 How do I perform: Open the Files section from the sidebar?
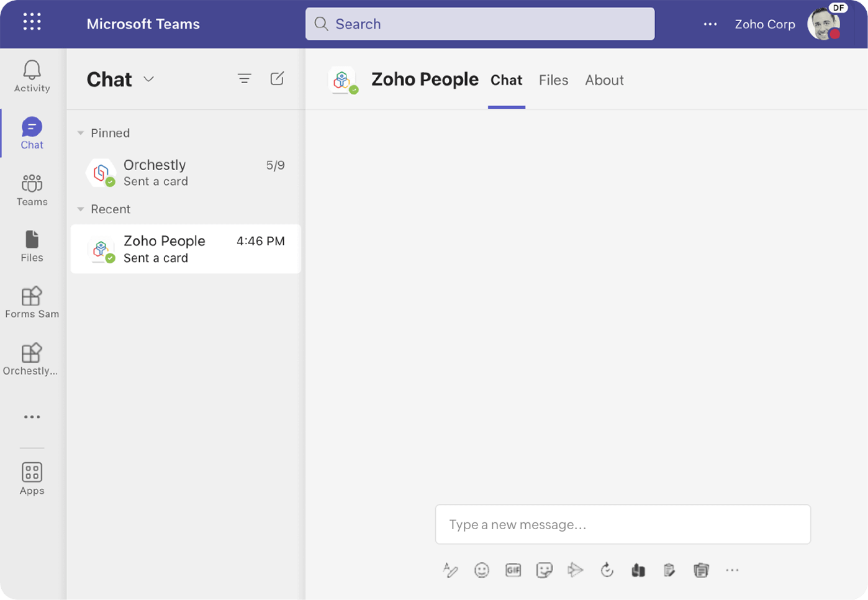[32, 246]
